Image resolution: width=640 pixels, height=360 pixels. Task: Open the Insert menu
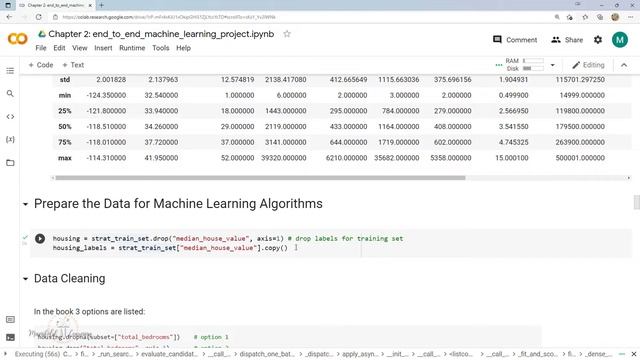pos(103,48)
